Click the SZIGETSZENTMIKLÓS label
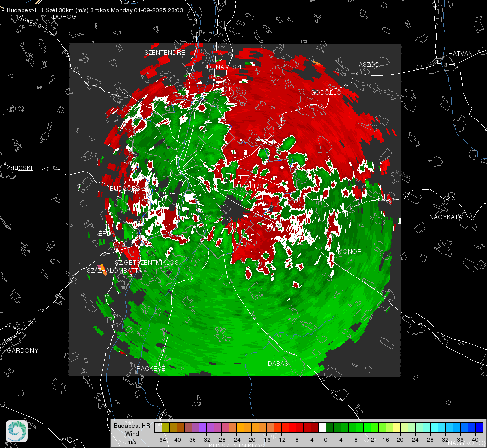This screenshot has width=487, height=448. [147, 262]
